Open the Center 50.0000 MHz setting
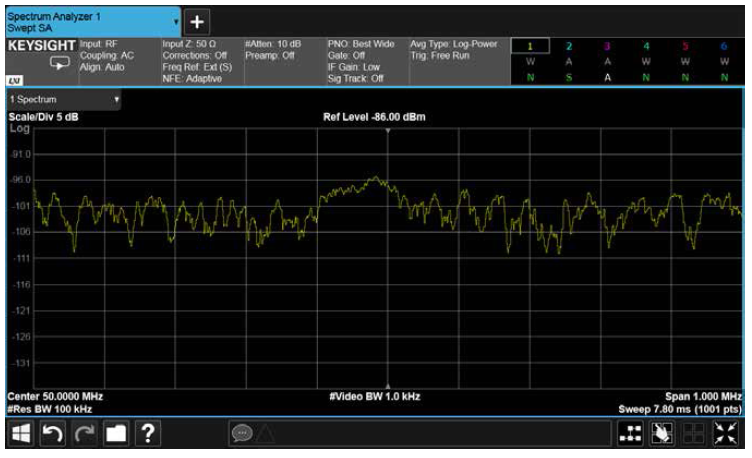The image size is (752, 458). pyautogui.click(x=55, y=397)
